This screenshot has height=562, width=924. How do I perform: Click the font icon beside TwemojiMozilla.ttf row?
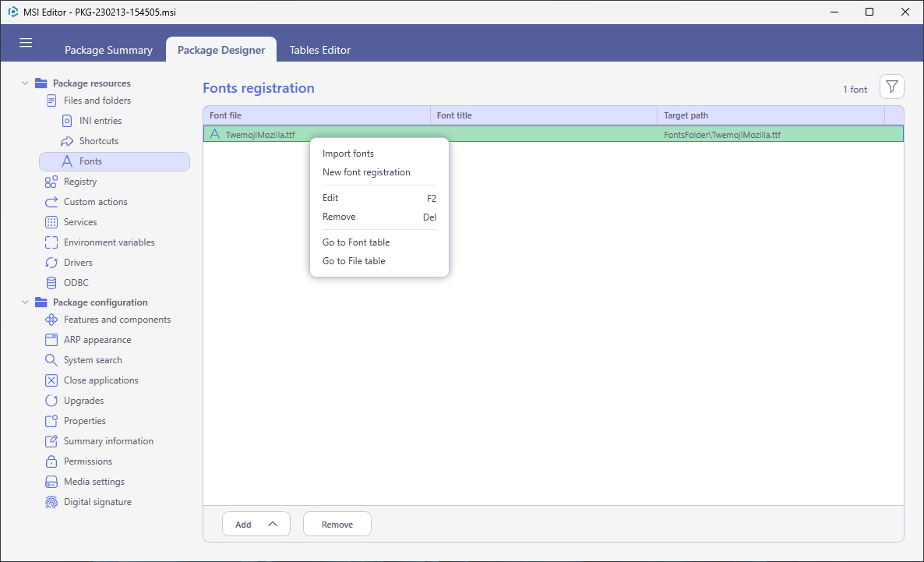click(214, 134)
